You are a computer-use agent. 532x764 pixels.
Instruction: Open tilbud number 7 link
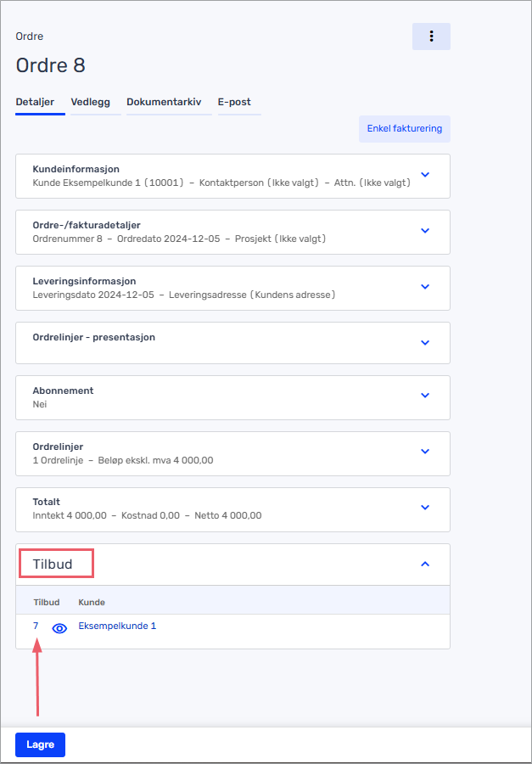[36, 626]
